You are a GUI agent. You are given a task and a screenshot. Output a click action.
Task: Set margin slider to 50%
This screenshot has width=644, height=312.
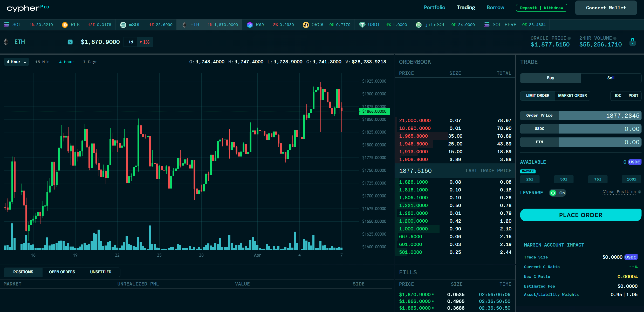tap(564, 179)
